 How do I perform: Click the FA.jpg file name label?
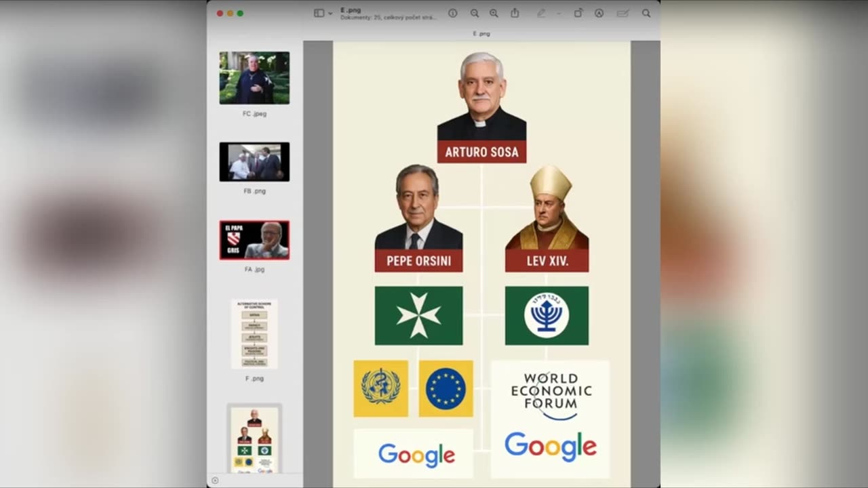pyautogui.click(x=254, y=269)
